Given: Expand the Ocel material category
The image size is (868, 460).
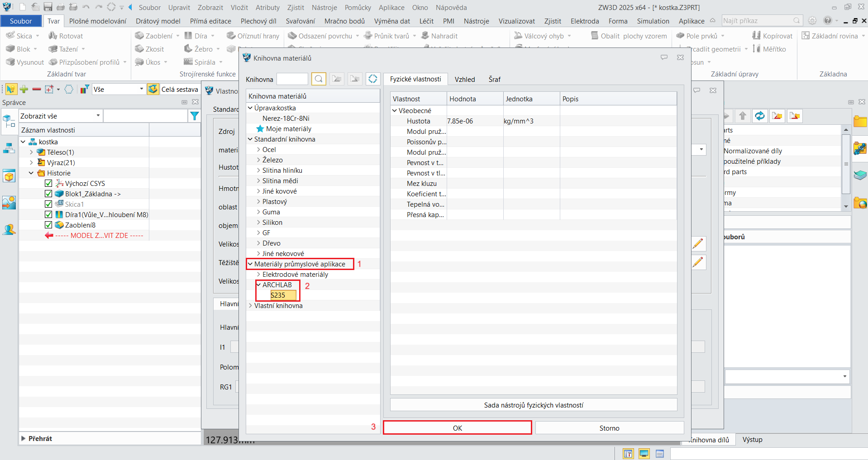Looking at the screenshot, I should [x=258, y=150].
